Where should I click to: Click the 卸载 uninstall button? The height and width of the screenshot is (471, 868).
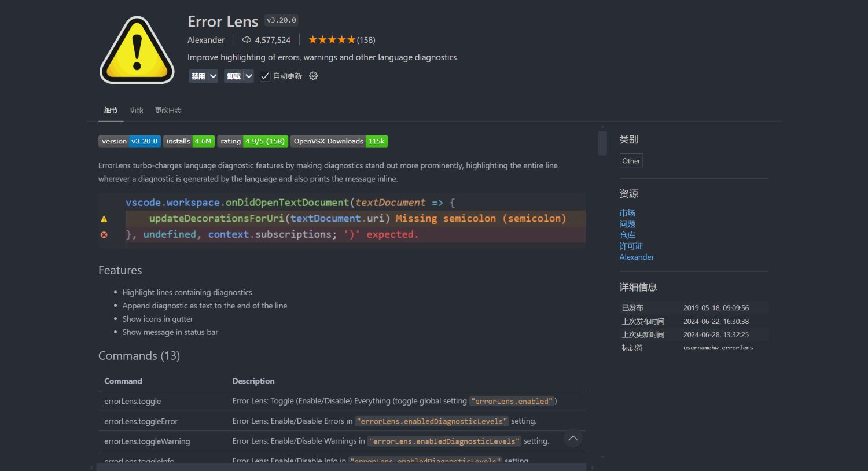pyautogui.click(x=234, y=76)
